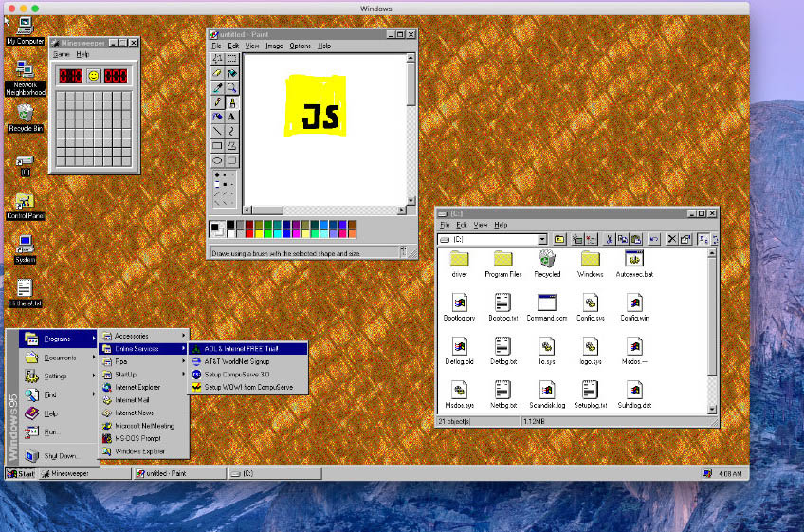Expand Settings in the Start menu
Image resolution: width=804 pixels, height=532 pixels.
click(58, 376)
